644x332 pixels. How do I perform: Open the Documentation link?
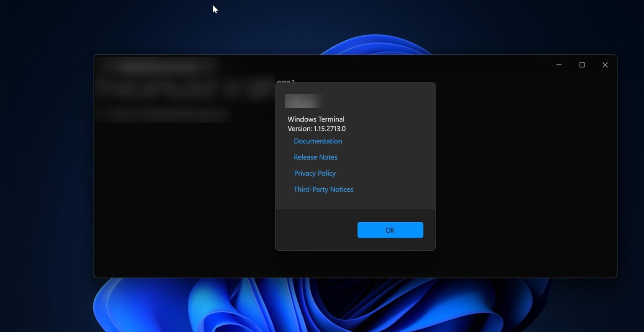[317, 141]
